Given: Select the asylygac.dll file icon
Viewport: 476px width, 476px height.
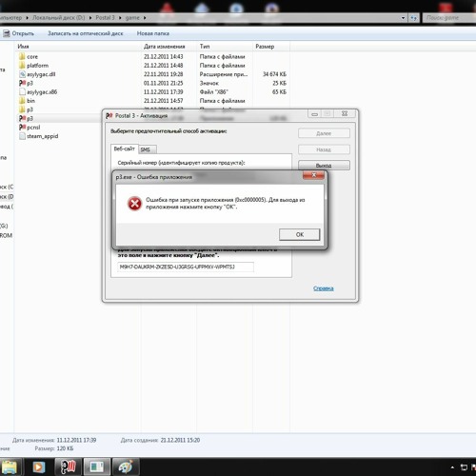Looking at the screenshot, I should [22, 74].
